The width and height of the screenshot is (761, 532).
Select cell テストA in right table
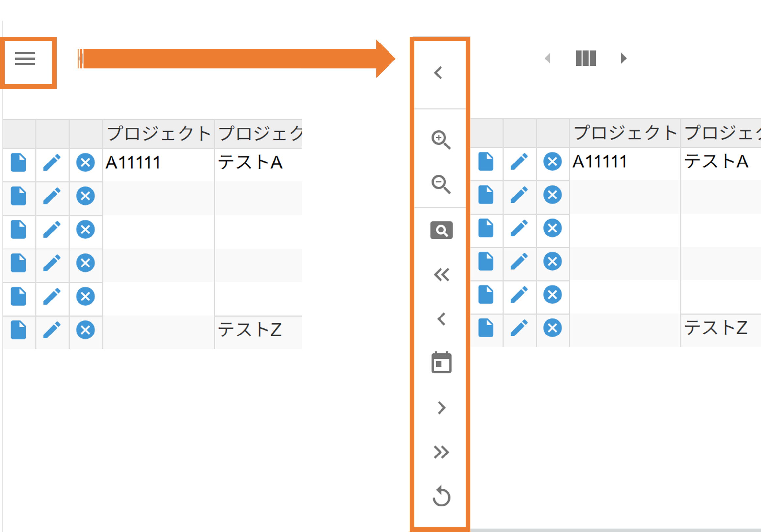tap(721, 164)
